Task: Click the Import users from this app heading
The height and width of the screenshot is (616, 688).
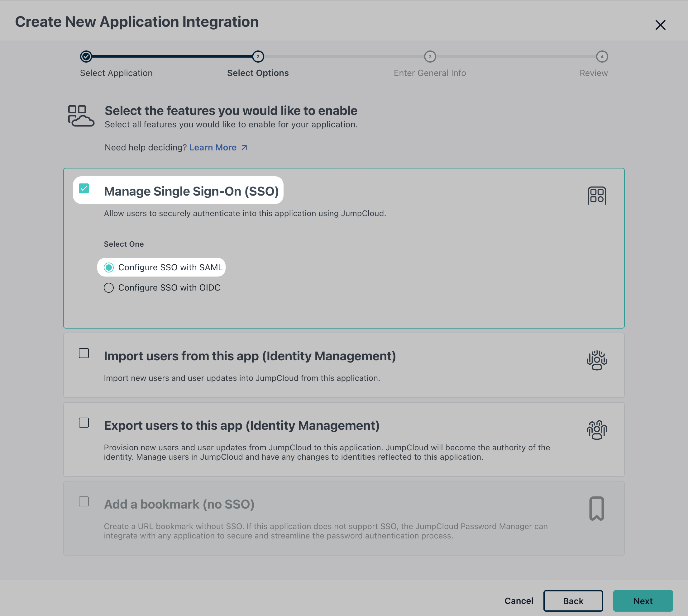Action: (250, 356)
